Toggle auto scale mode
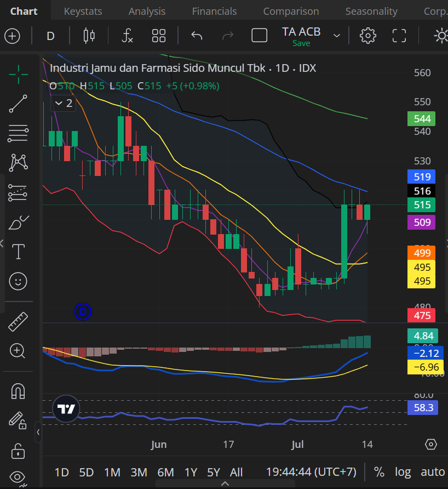 pyautogui.click(x=433, y=472)
